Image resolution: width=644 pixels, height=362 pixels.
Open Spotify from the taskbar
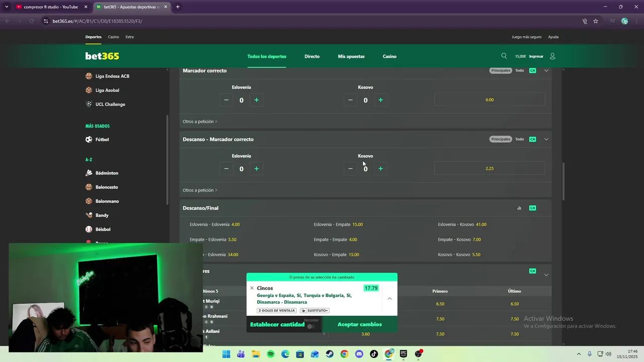pos(271,354)
